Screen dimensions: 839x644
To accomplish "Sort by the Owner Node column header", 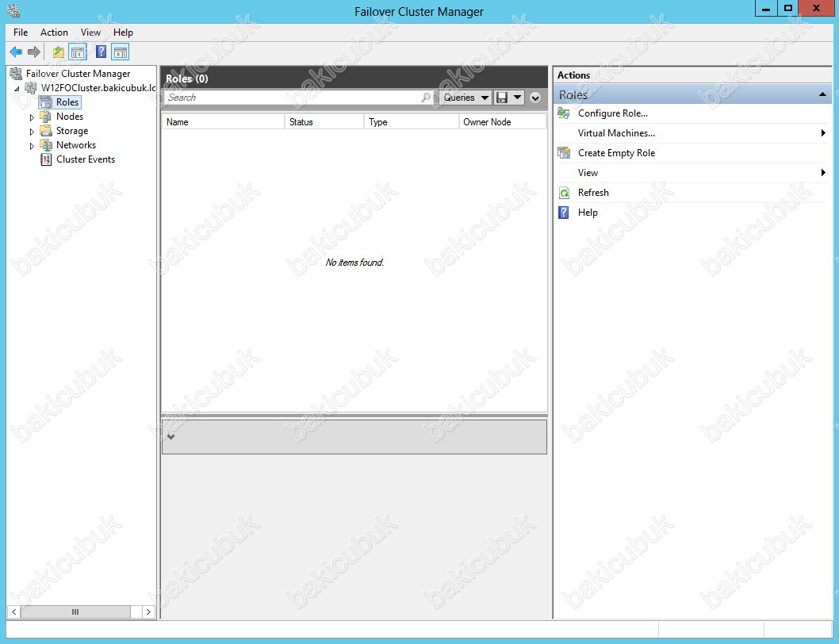I will click(503, 122).
